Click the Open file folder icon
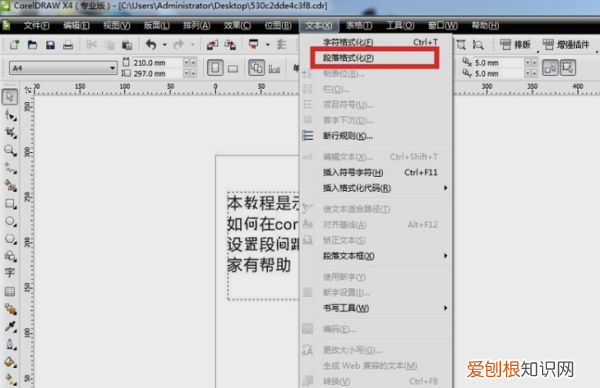This screenshot has width=600, height=388. (32, 45)
